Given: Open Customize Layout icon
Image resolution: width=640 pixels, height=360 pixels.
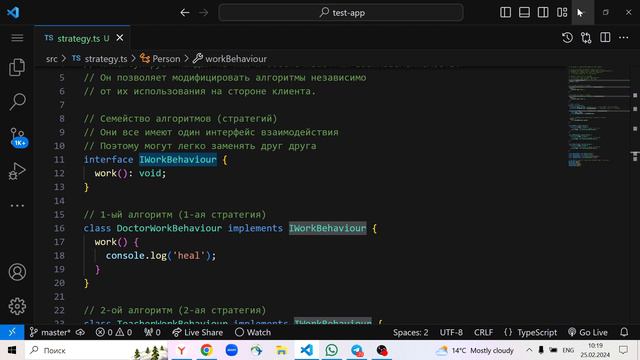Looking at the screenshot, I should [562, 13].
